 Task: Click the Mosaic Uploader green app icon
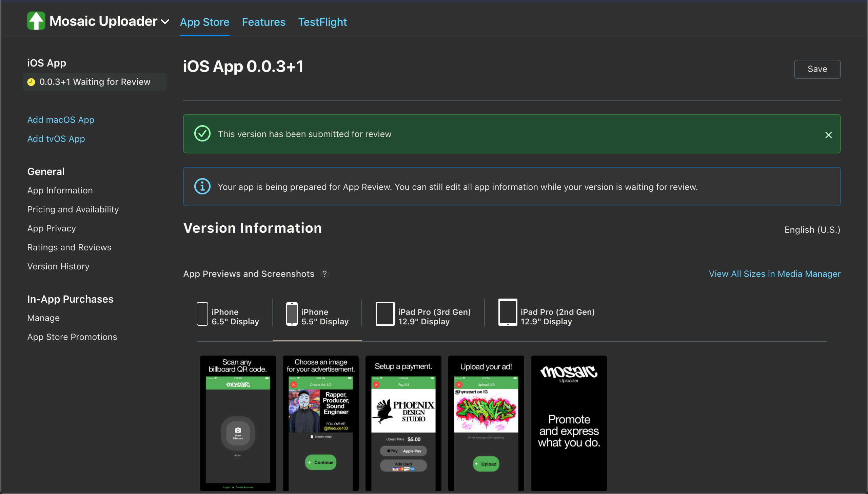coord(36,21)
